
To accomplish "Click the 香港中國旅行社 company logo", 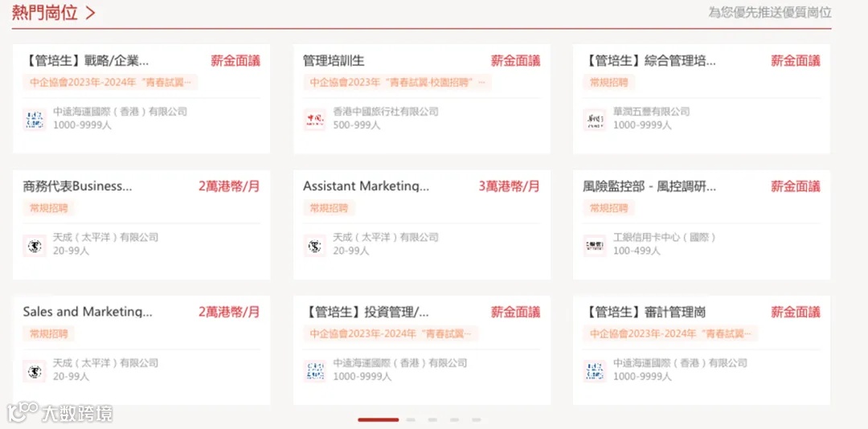I will 314,120.
